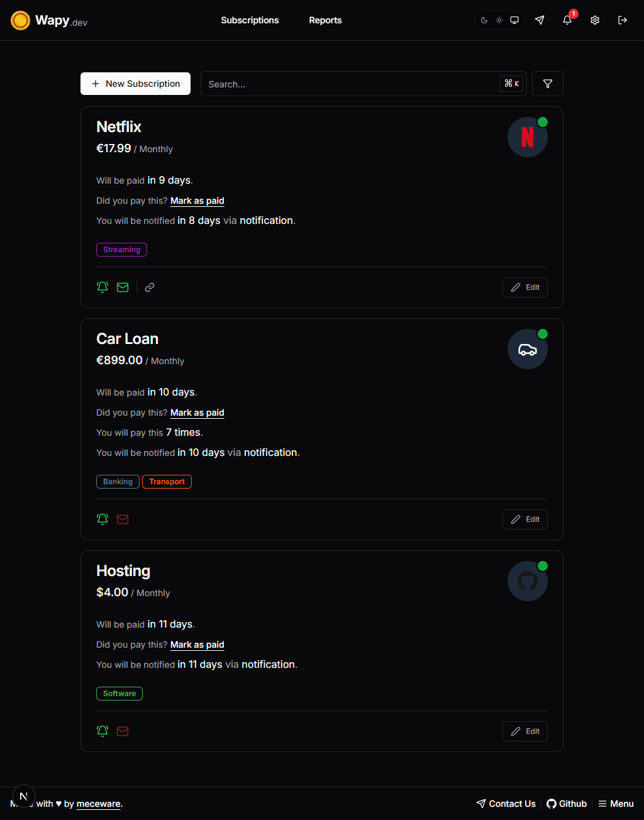Open Netflix subscription link icon
This screenshot has width=644, height=820.
tap(150, 287)
